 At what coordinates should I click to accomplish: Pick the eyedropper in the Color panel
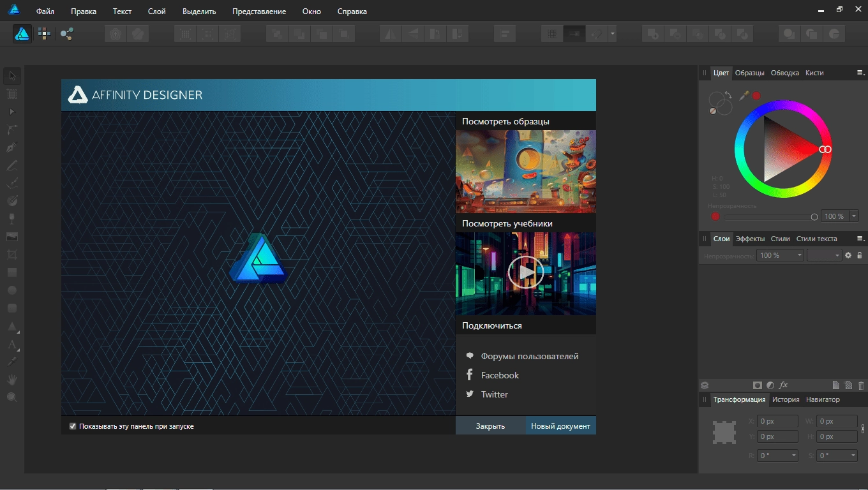tap(744, 95)
